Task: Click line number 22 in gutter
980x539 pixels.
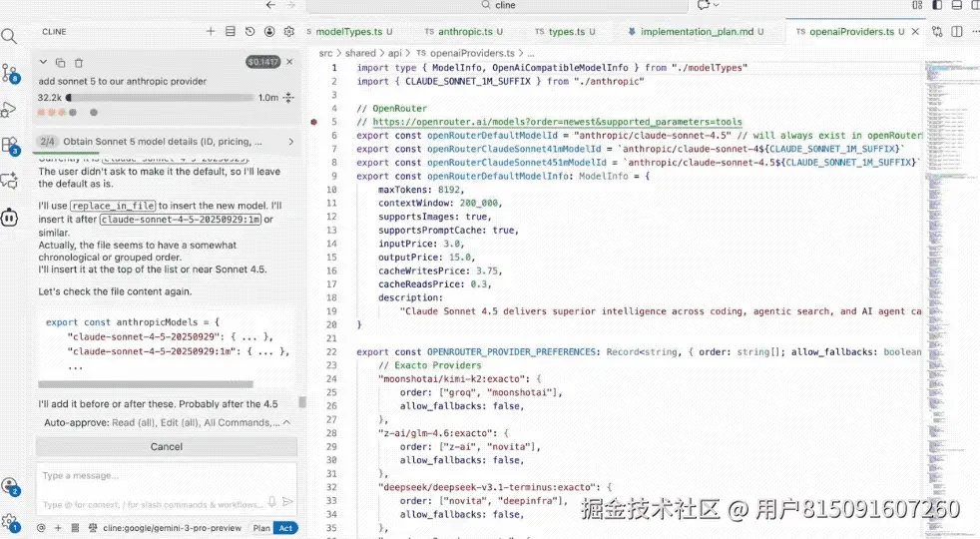Action: tap(331, 352)
